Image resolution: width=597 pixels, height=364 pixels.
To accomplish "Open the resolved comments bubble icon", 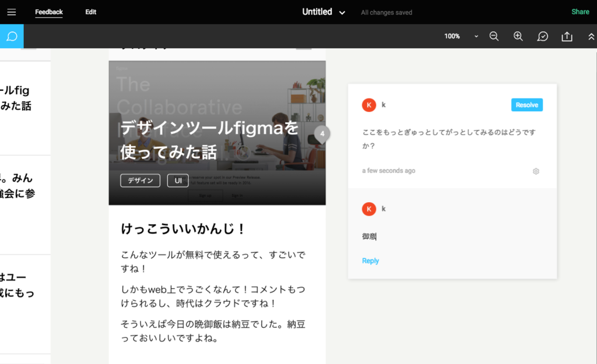I will (542, 36).
